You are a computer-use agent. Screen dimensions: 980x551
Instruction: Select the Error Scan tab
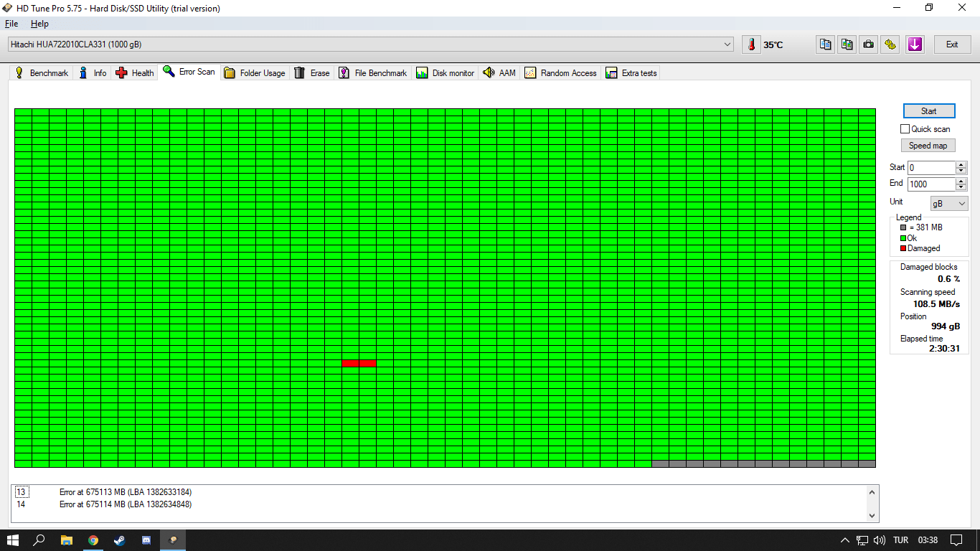(x=189, y=72)
